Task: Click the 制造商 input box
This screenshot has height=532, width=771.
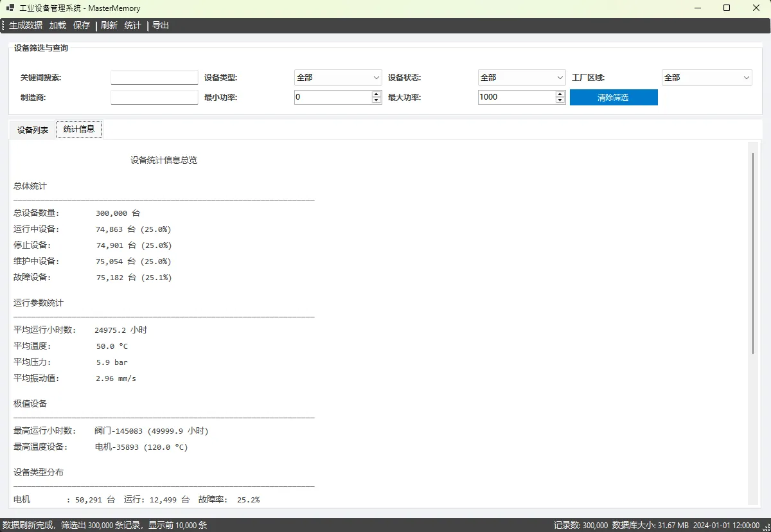Action: pos(154,98)
